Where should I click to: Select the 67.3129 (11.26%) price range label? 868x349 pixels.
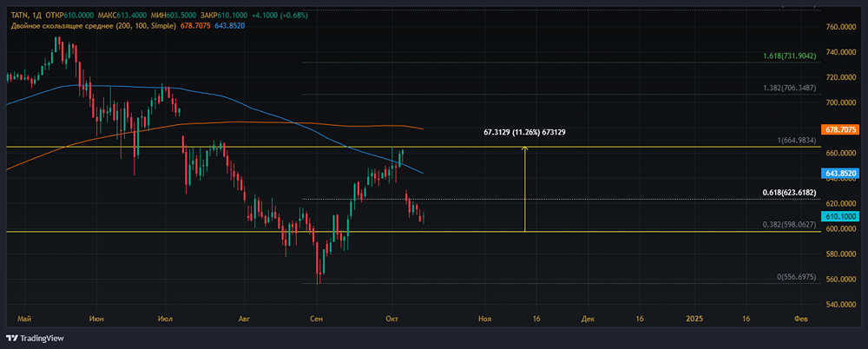(x=524, y=133)
